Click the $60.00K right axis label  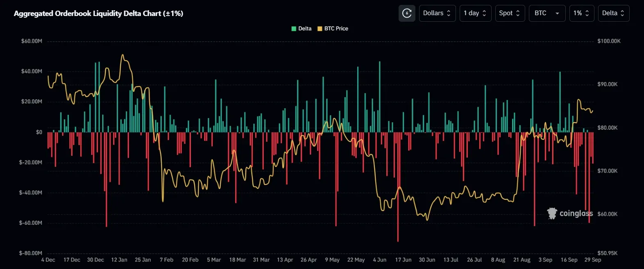608,214
